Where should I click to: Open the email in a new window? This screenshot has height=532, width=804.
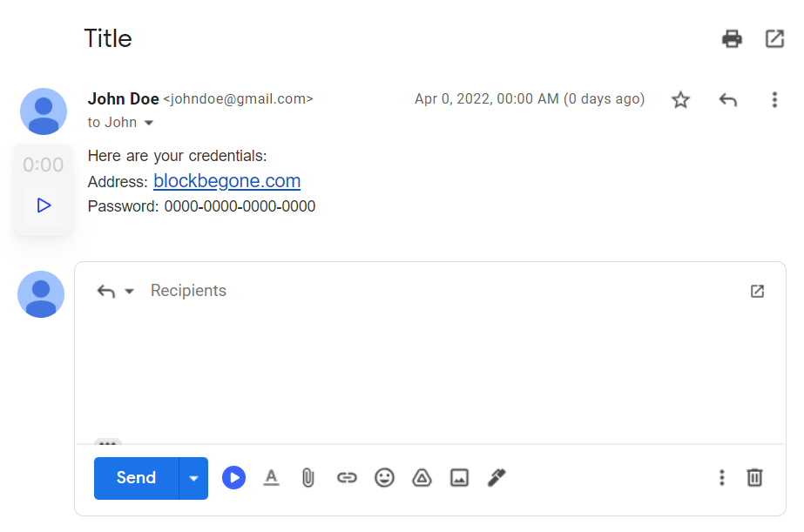(x=774, y=39)
